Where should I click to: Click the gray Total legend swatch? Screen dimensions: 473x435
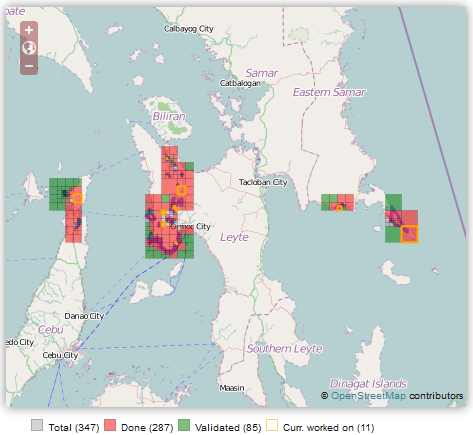[37, 425]
